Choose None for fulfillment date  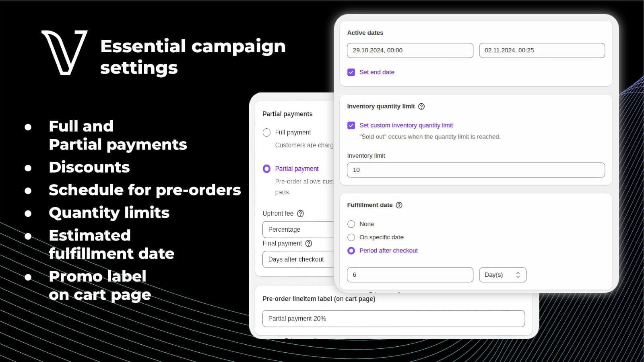(x=351, y=224)
